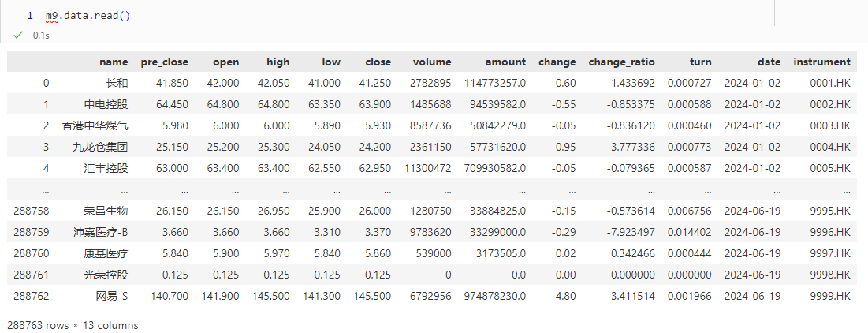The image size is (868, 333).
Task: Click the green execution success checkmark
Action: [17, 36]
